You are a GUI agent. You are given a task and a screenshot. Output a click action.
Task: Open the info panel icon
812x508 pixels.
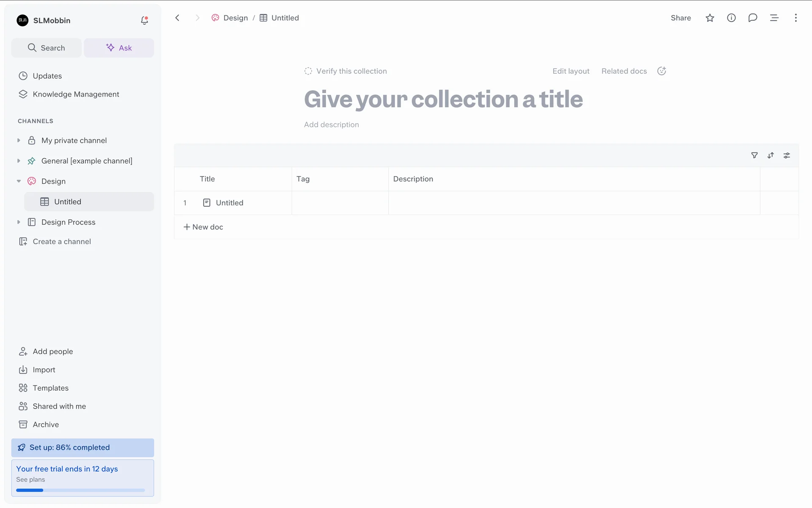click(x=731, y=18)
